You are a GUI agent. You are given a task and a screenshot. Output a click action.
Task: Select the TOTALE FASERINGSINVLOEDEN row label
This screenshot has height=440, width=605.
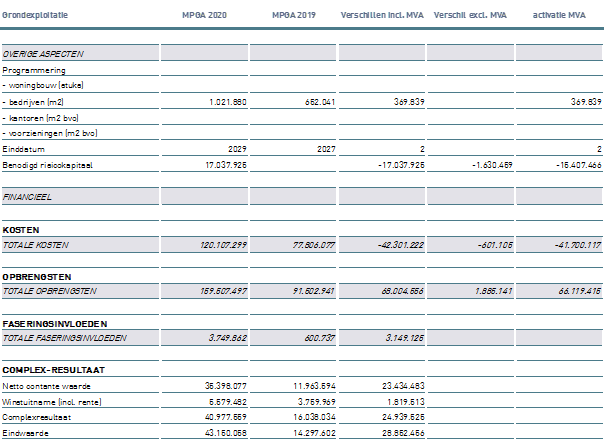[64, 338]
